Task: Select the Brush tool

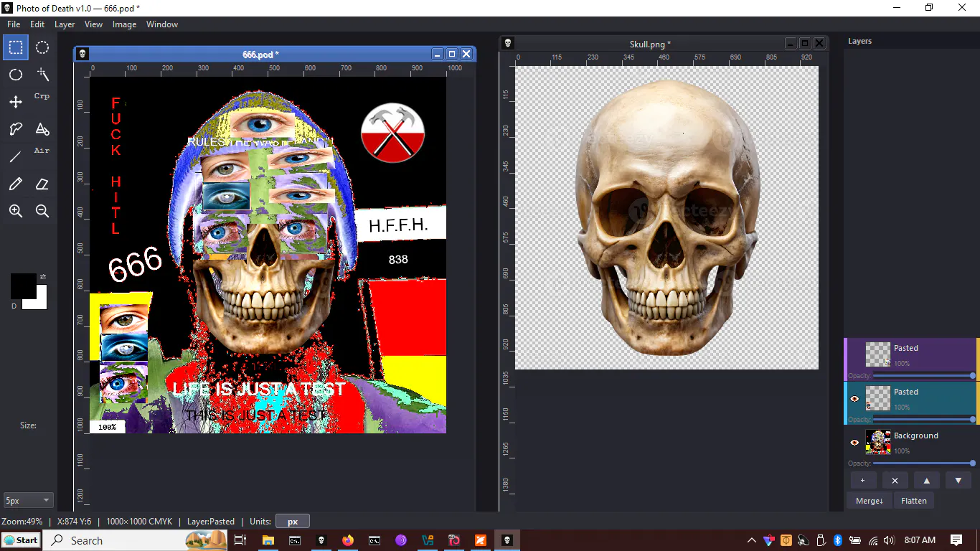Action: click(15, 129)
